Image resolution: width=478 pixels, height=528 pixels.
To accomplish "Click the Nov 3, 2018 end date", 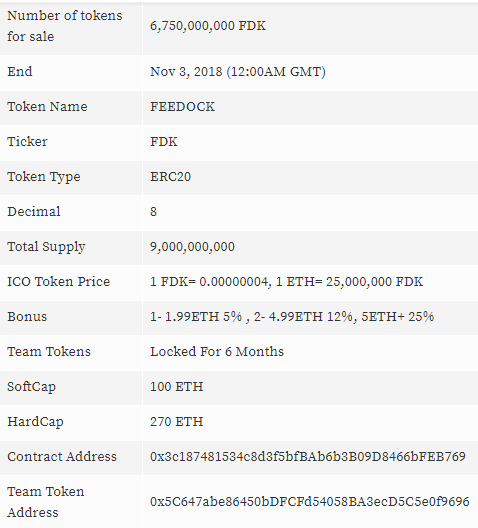I will pos(238,72).
